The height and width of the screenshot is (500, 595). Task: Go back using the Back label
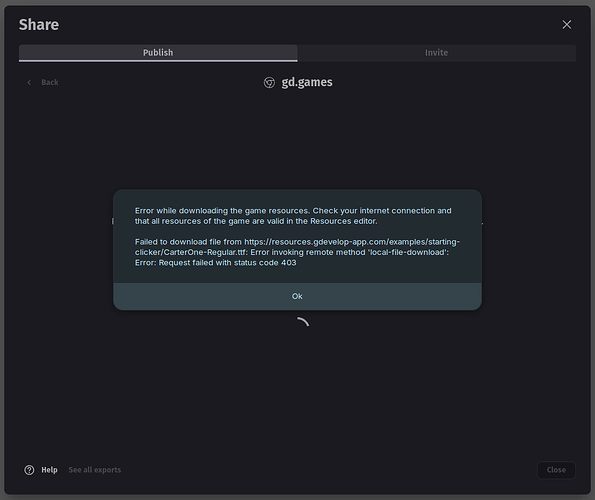[50, 82]
